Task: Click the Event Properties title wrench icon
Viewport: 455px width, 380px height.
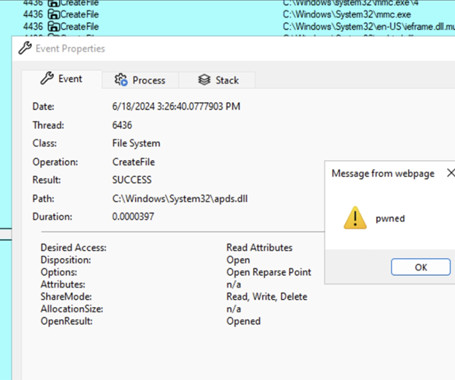Action: (x=25, y=48)
